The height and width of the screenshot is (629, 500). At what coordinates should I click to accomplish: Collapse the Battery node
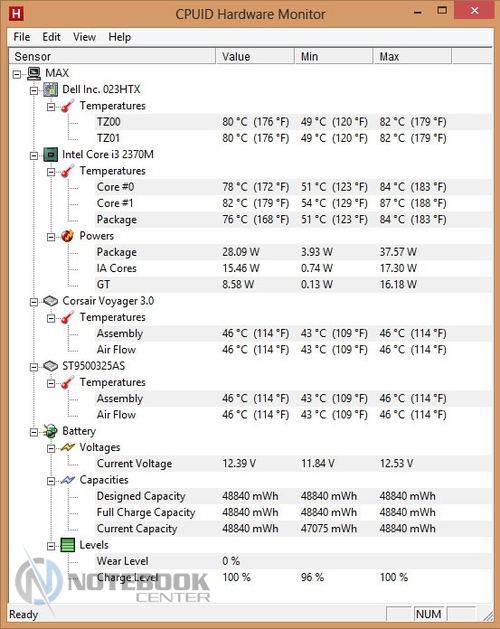[34, 432]
